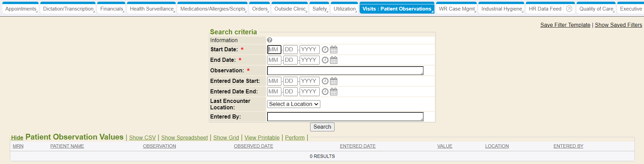
Task: Switch to the Appointments tab
Action: tap(21, 9)
